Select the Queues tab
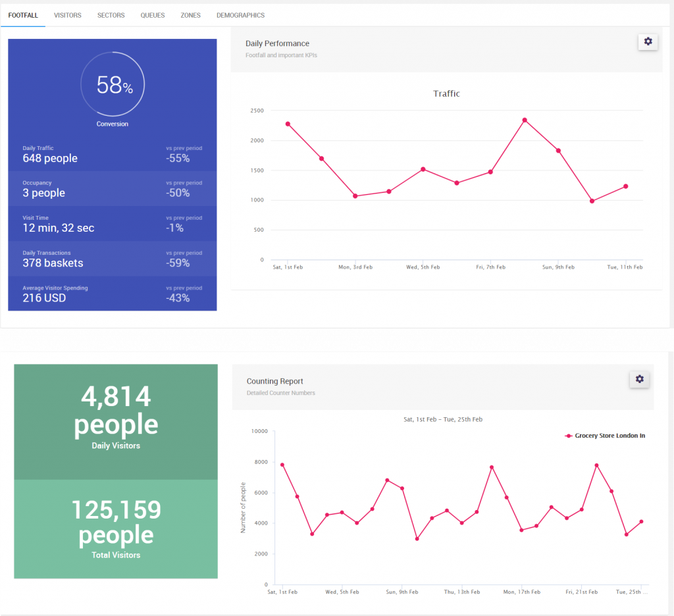This screenshot has height=616, width=674. pos(153,16)
